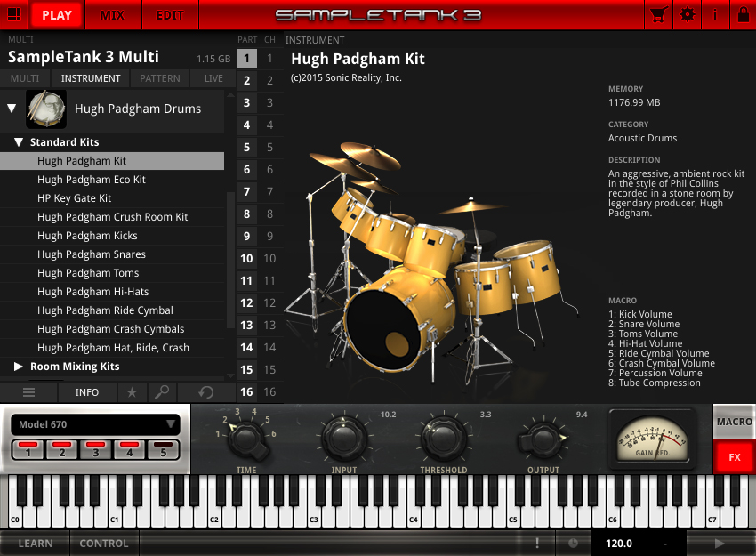Viewport: 756px width, 556px height.
Task: Switch to MIX mode
Action: point(112,15)
